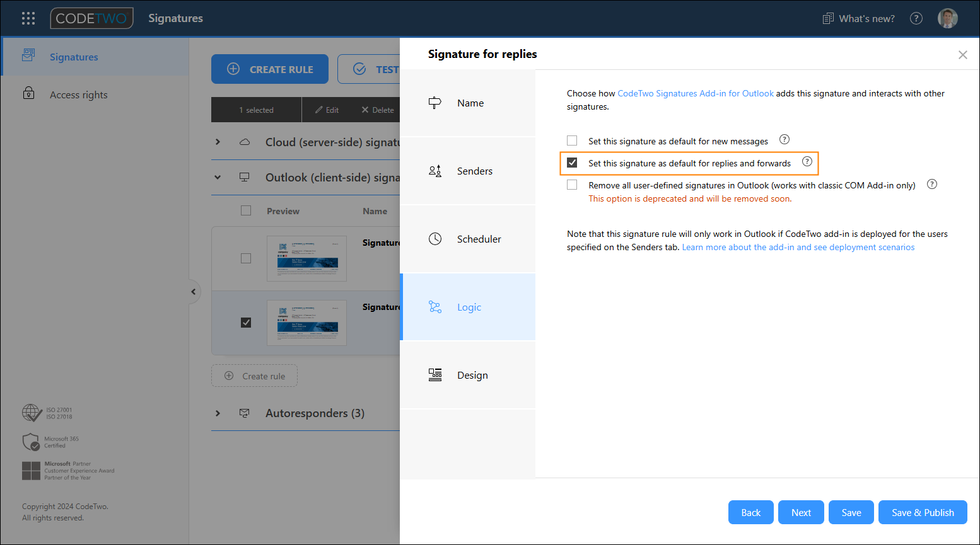Show help for remove user-defined signatures option
The height and width of the screenshot is (545, 980).
coord(932,184)
